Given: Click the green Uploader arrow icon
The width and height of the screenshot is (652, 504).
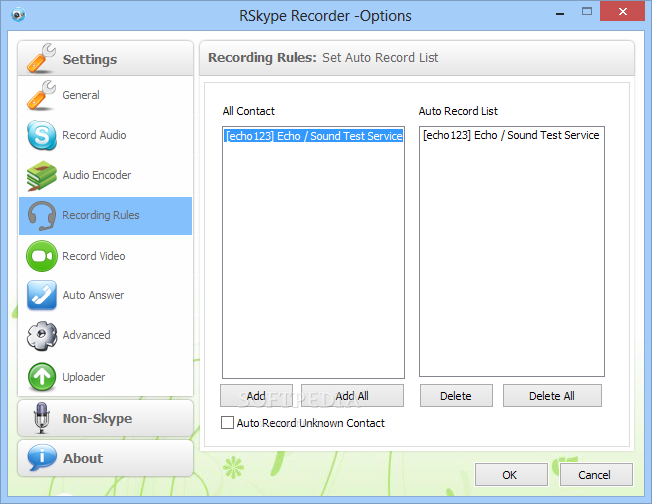Looking at the screenshot, I should [x=42, y=377].
